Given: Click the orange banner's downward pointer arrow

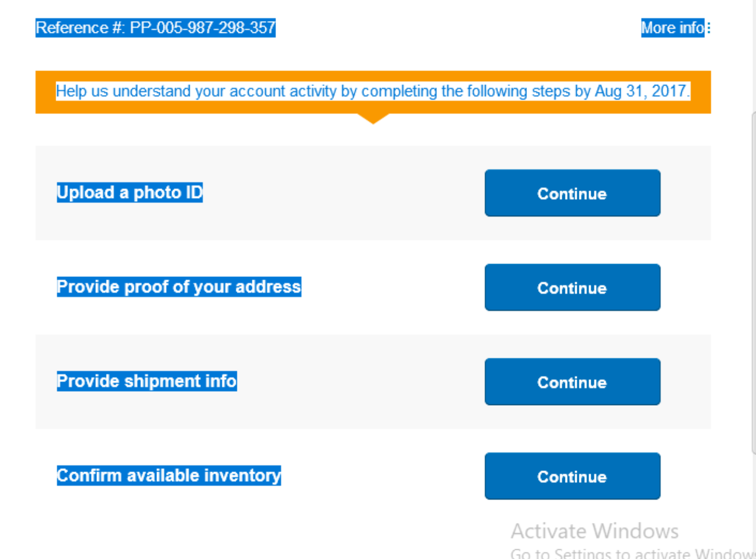Looking at the screenshot, I should (x=373, y=119).
